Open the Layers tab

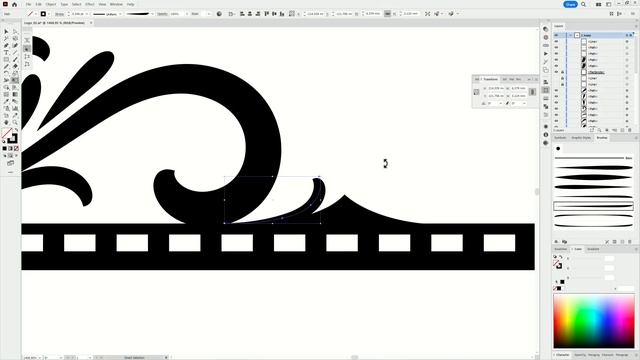[559, 26]
